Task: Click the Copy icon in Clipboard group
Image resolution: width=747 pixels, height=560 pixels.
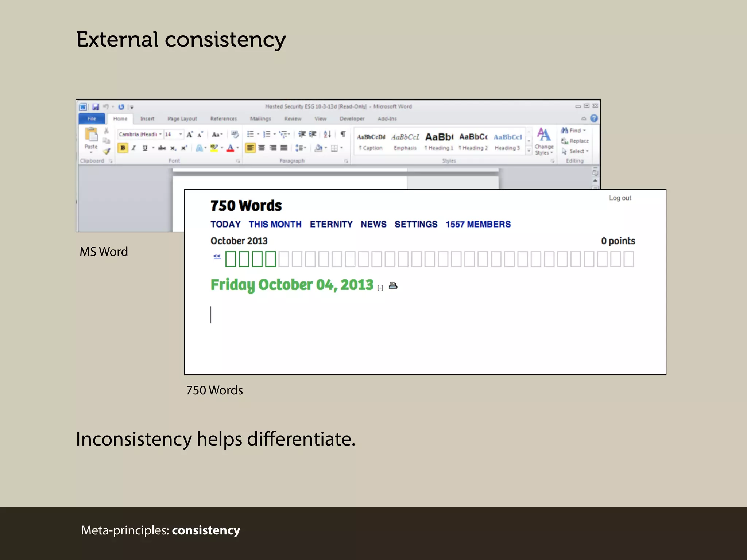Action: click(x=107, y=141)
